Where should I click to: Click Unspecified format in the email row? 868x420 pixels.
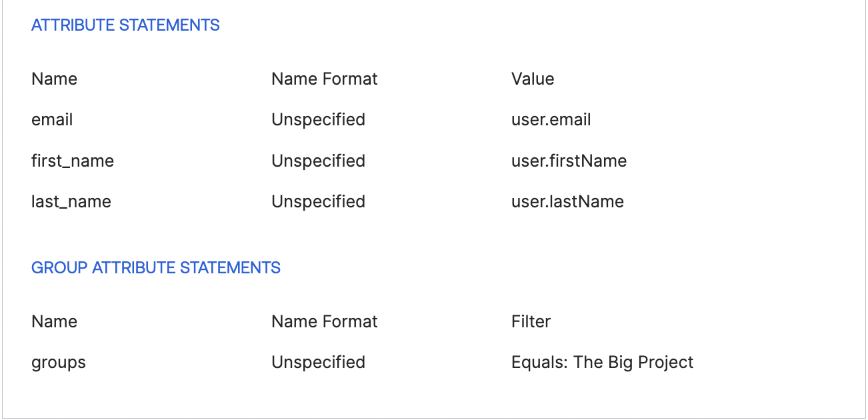pyautogui.click(x=318, y=120)
